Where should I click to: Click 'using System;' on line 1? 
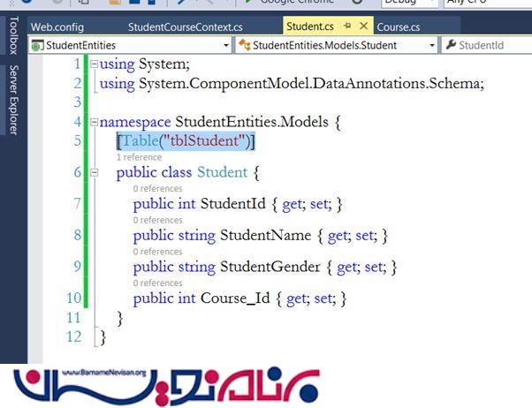coord(145,64)
